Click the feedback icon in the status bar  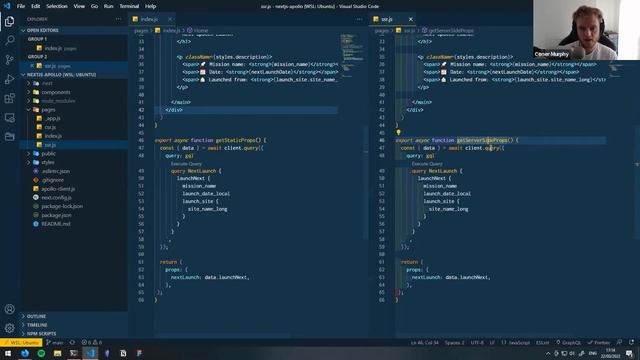[620, 342]
